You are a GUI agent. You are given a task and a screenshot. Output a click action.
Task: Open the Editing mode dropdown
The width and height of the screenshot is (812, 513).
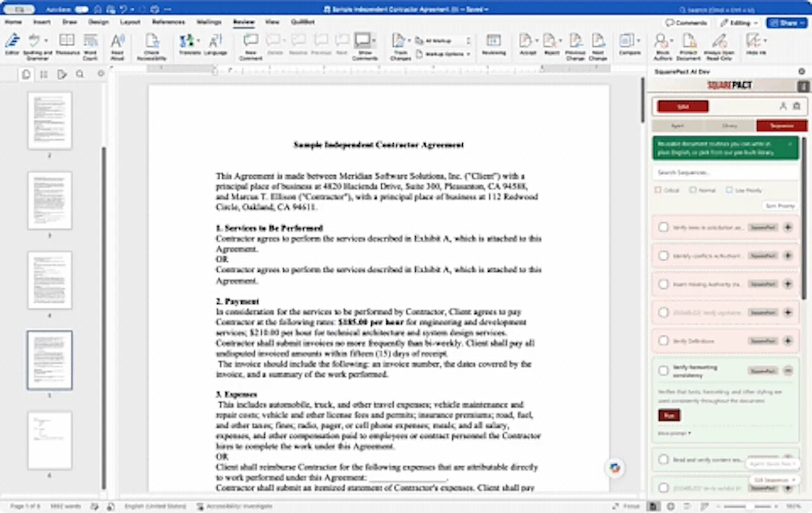click(x=739, y=23)
